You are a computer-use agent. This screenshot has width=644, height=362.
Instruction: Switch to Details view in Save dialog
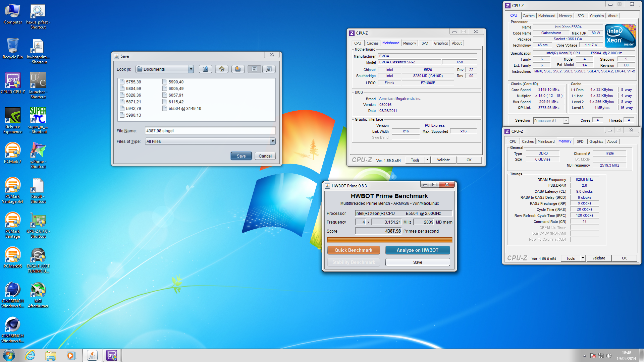[x=269, y=69]
